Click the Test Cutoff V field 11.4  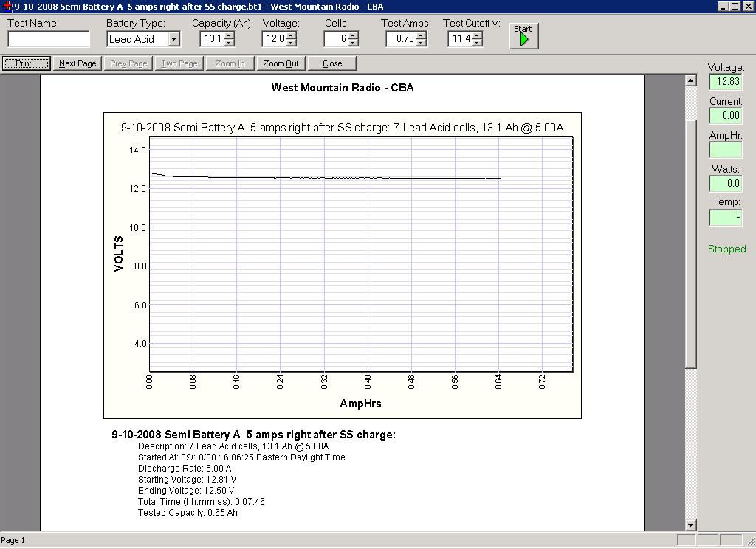[461, 39]
